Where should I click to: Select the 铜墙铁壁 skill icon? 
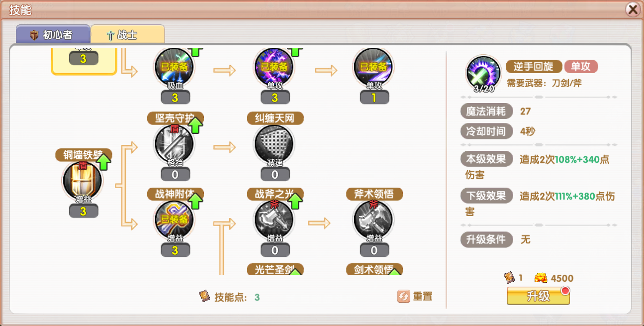pyautogui.click(x=83, y=181)
